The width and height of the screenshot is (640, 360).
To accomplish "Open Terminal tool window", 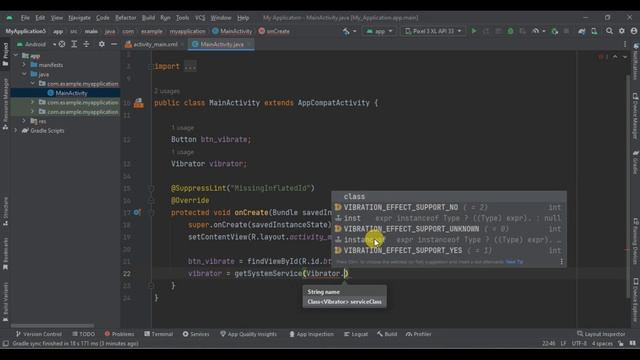I will tap(158, 334).
